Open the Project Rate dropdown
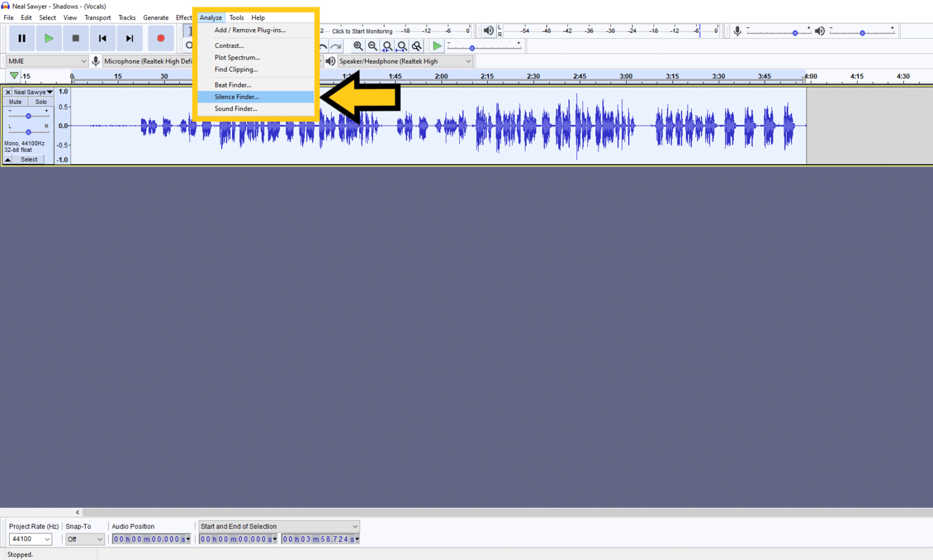Viewport: 933px width, 560px height. 30,539
